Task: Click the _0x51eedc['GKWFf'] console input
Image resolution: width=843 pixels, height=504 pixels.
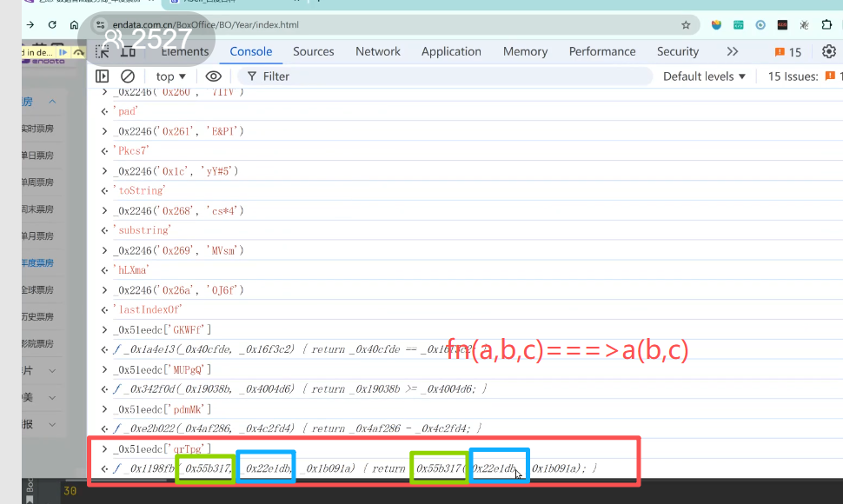Action: (x=163, y=330)
